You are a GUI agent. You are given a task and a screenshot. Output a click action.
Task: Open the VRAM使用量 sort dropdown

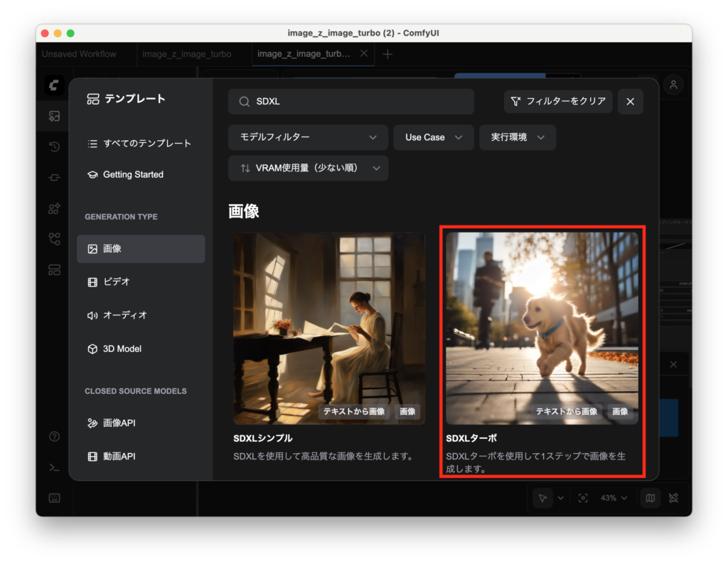[308, 168]
